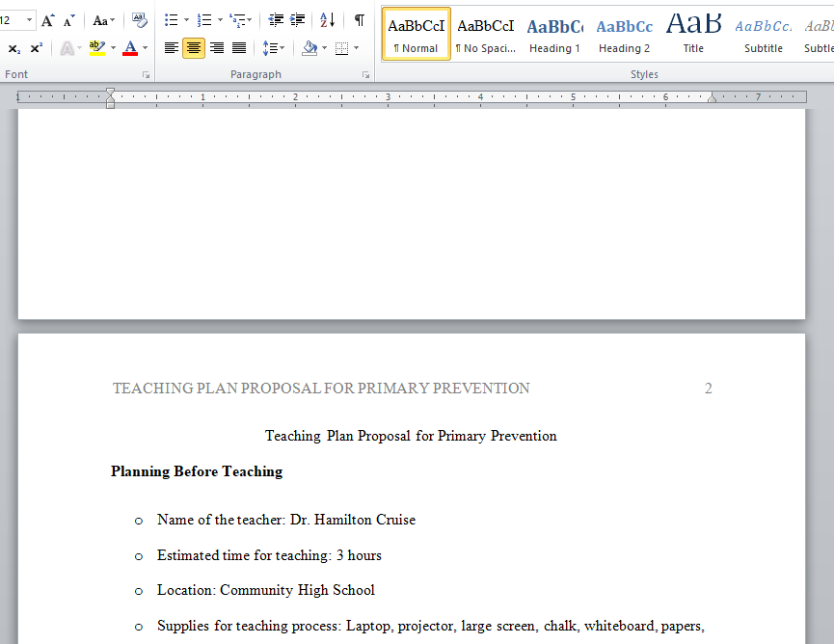
Task: Click first line indent marker on ruler
Action: pyautogui.click(x=110, y=93)
